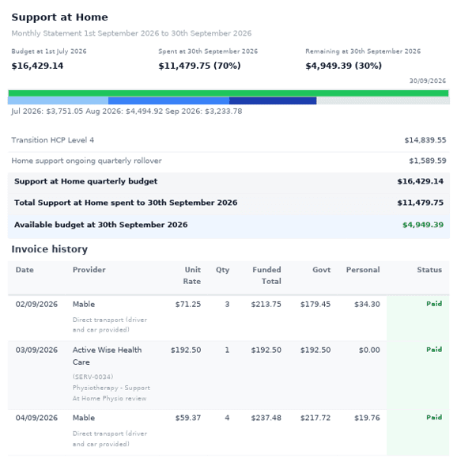
Task: Click the 'Remaining at 30th September 2026' label
Action: tap(363, 51)
